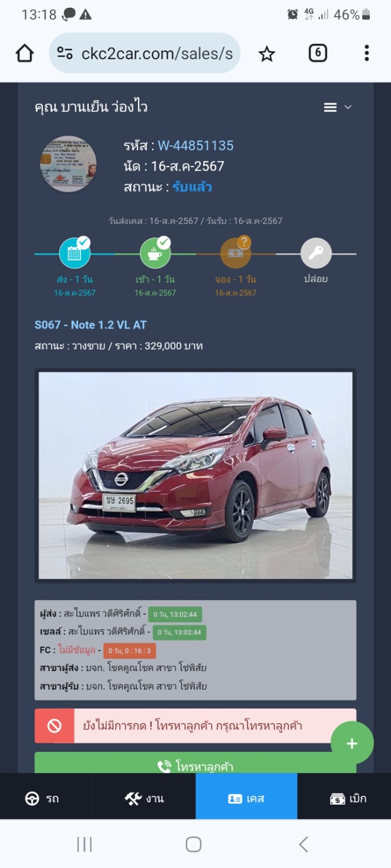
Task: Select เคส tab in bottom bar
Action: [x=247, y=798]
